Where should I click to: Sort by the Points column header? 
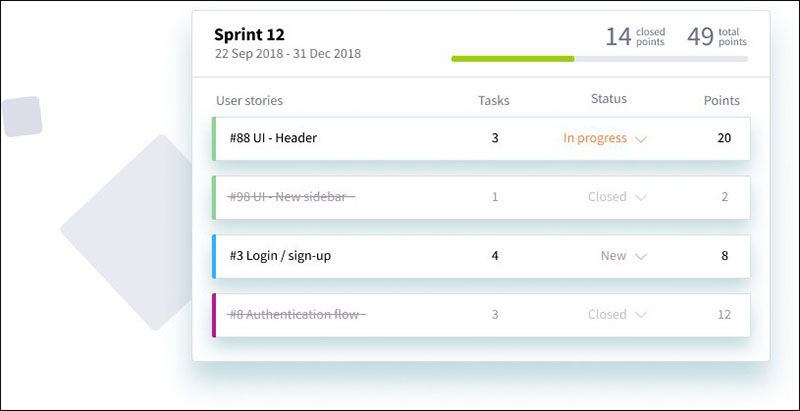(x=722, y=100)
